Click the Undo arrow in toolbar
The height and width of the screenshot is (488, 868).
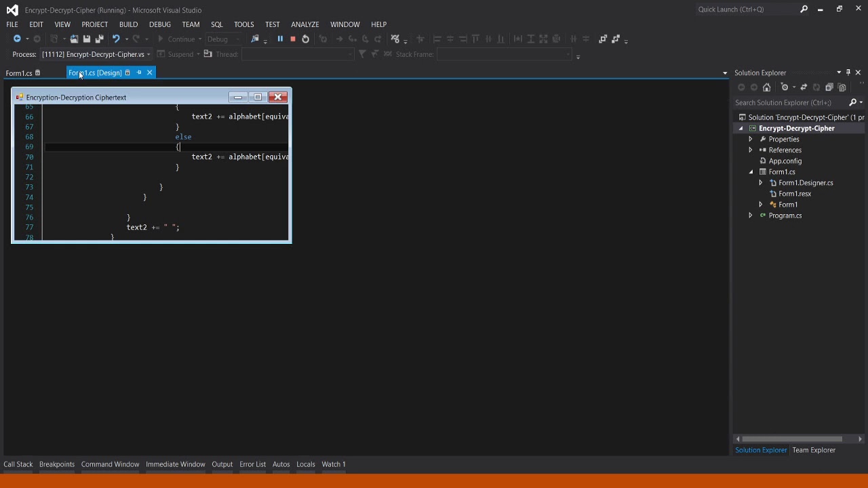[116, 39]
